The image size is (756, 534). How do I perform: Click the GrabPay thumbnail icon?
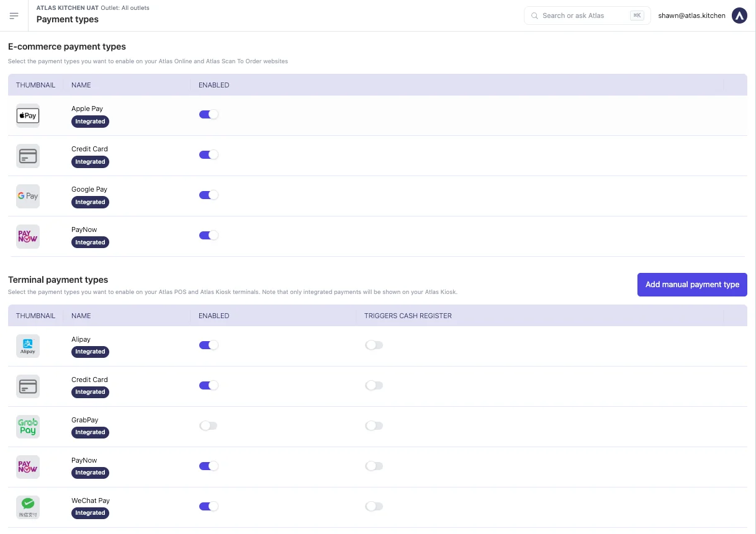28,427
